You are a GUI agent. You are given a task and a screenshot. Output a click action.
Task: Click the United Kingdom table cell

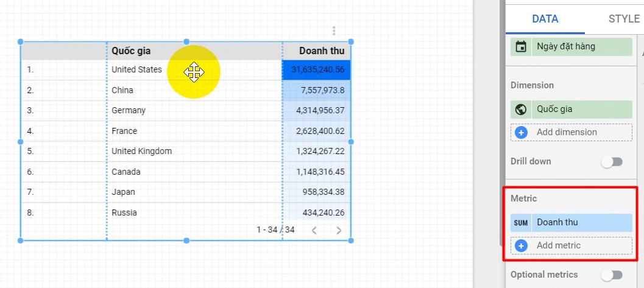pyautogui.click(x=142, y=151)
